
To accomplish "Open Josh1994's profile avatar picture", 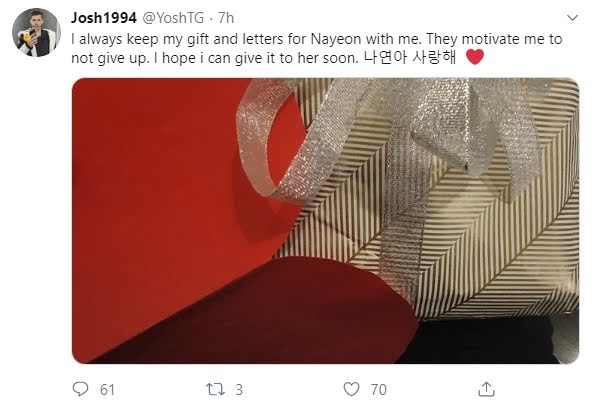I will point(36,33).
